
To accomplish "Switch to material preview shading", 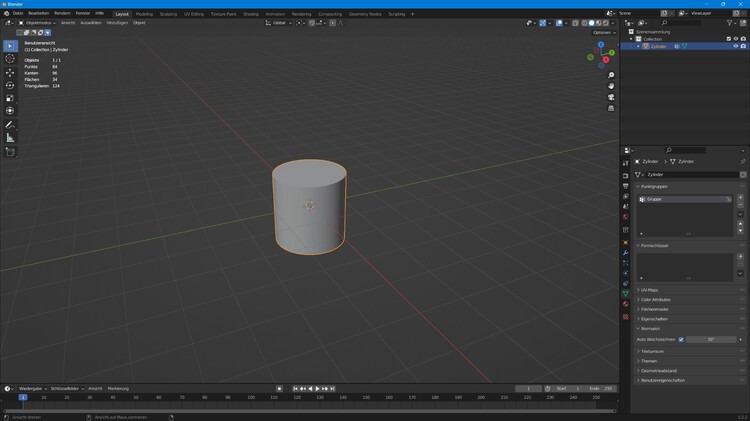I will [599, 23].
